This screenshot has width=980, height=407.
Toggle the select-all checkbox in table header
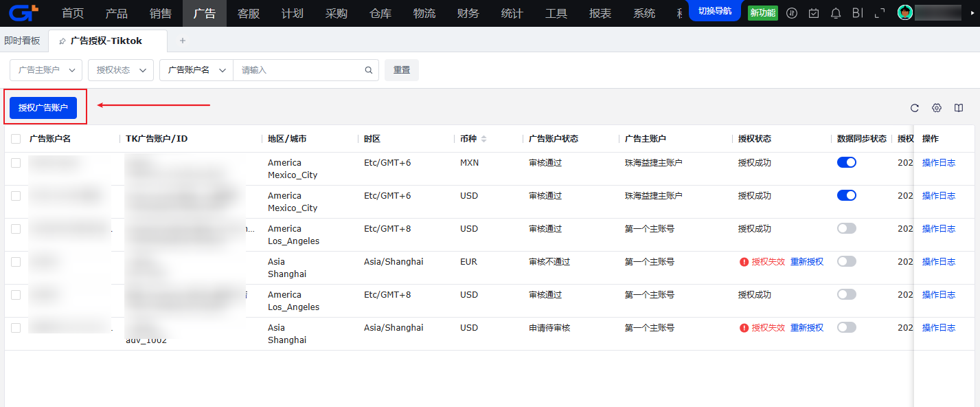(16, 139)
